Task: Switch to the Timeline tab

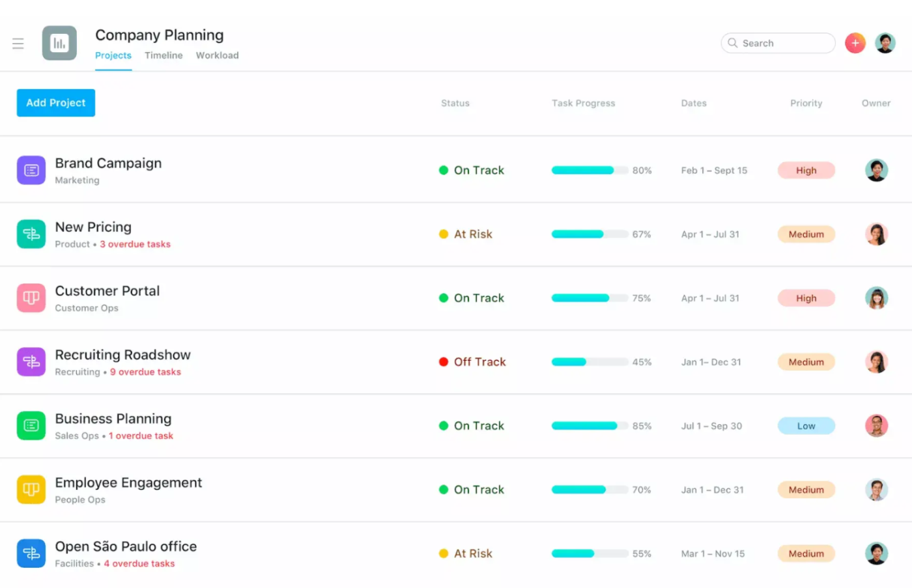Action: [x=164, y=55]
